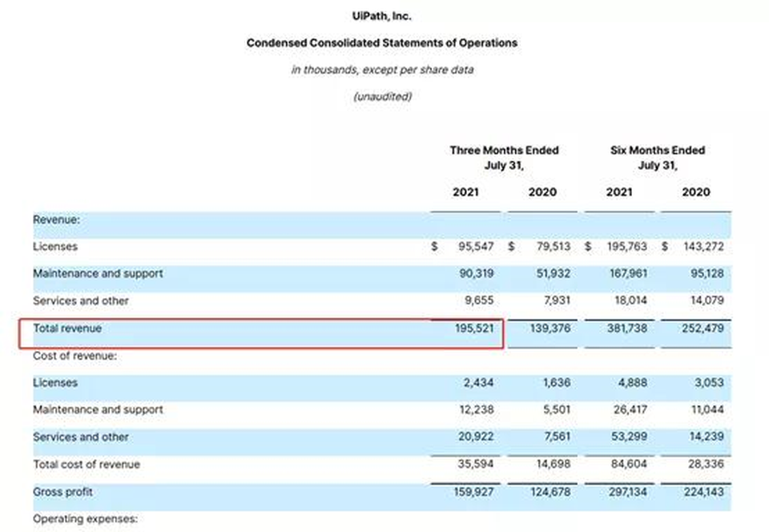The height and width of the screenshot is (532, 769).
Task: Select Licenses revenue value 95,547
Action: [x=476, y=246]
